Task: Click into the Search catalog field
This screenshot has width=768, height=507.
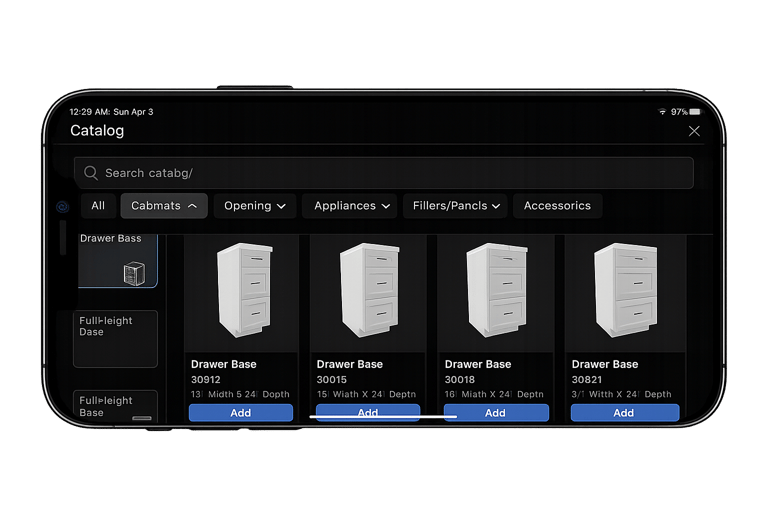Action: point(384,172)
